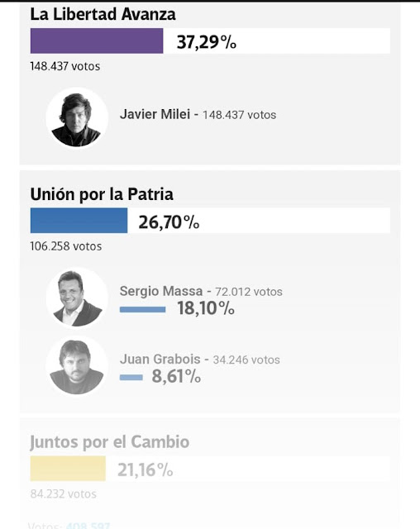This screenshot has width=420, height=529.
Task: Click the Juan Grabois candidate name
Action: coord(160,360)
